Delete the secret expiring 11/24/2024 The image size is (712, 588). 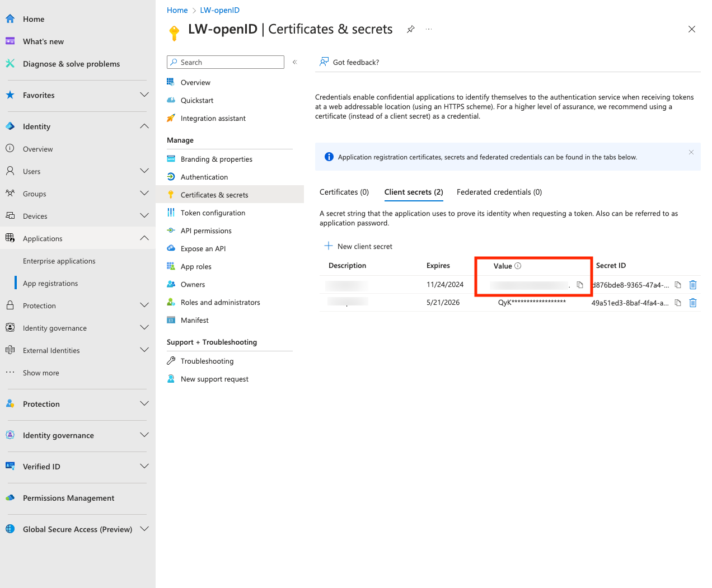pyautogui.click(x=693, y=285)
